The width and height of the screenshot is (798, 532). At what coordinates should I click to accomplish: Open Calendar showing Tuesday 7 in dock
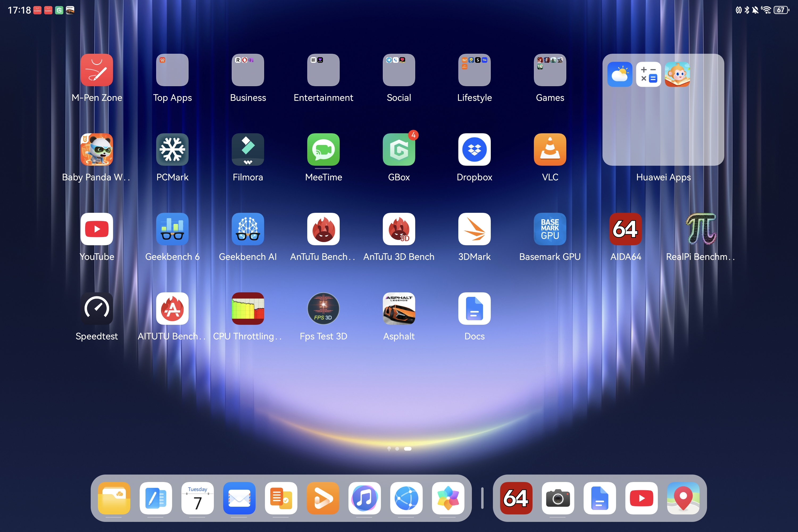(x=197, y=498)
